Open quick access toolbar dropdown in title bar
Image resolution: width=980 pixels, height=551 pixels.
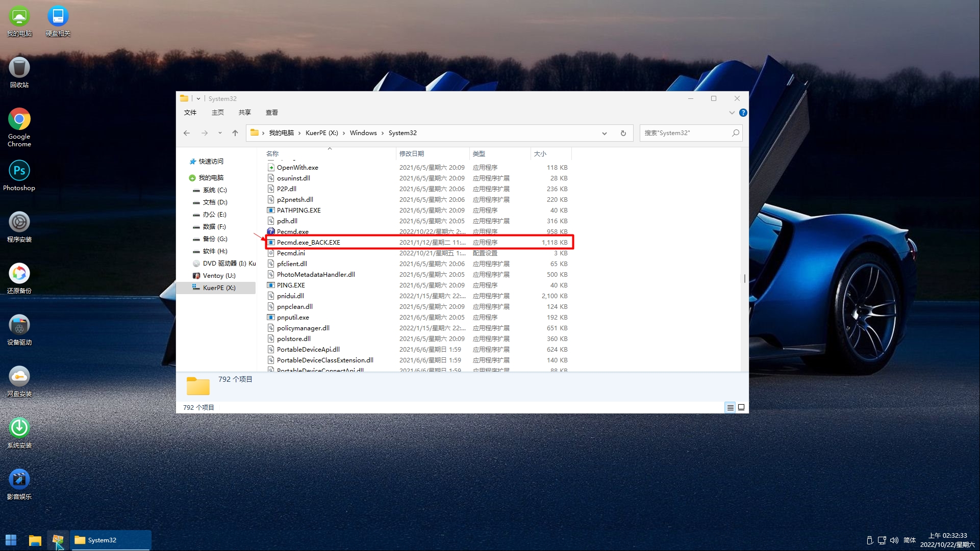[198, 99]
